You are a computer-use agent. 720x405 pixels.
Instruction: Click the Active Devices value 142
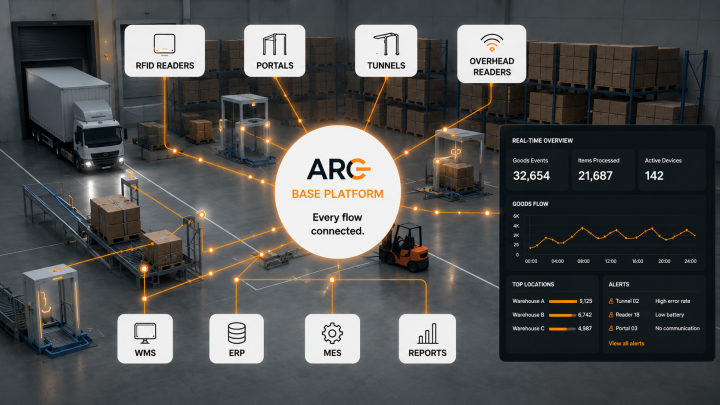point(654,176)
